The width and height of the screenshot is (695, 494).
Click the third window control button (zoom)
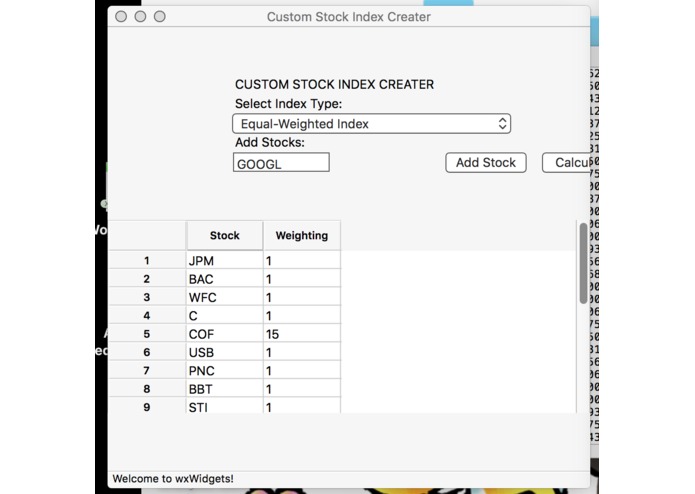point(160,16)
